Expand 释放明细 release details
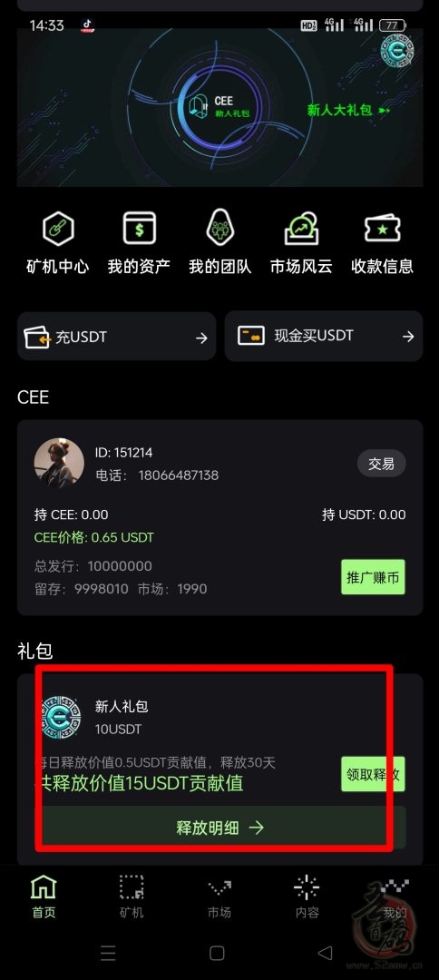The width and height of the screenshot is (439, 980). click(x=219, y=828)
